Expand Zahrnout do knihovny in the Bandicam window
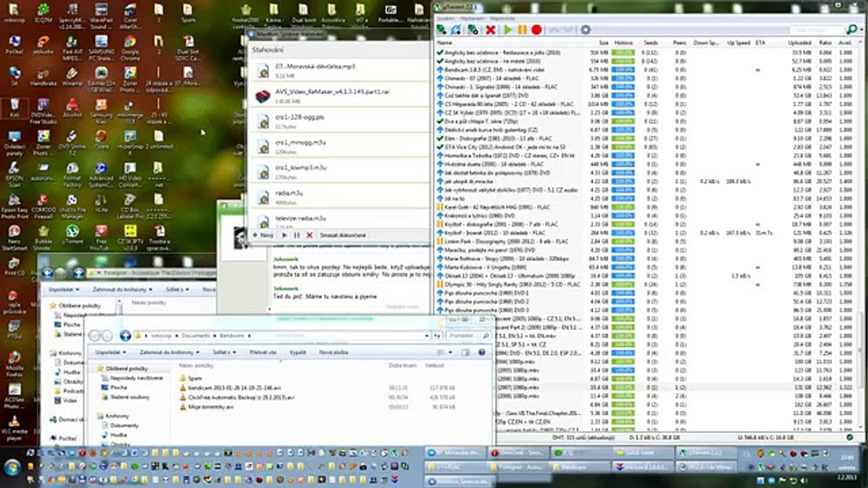This screenshot has width=868, height=488. 170,352
